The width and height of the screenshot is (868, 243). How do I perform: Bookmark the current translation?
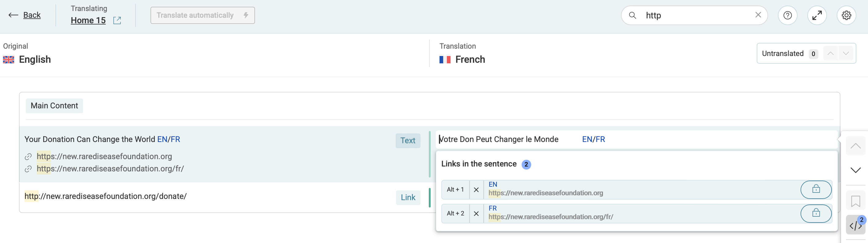855,201
